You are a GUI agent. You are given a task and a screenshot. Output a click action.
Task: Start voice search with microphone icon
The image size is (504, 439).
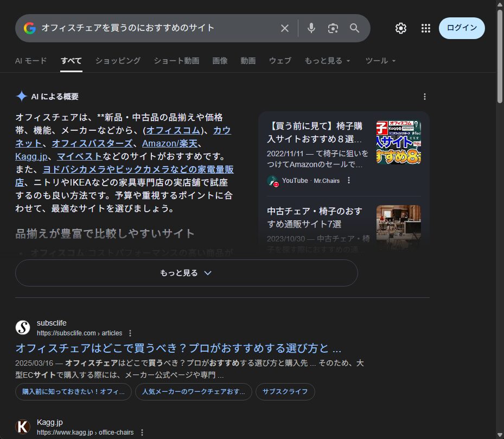[x=311, y=28]
